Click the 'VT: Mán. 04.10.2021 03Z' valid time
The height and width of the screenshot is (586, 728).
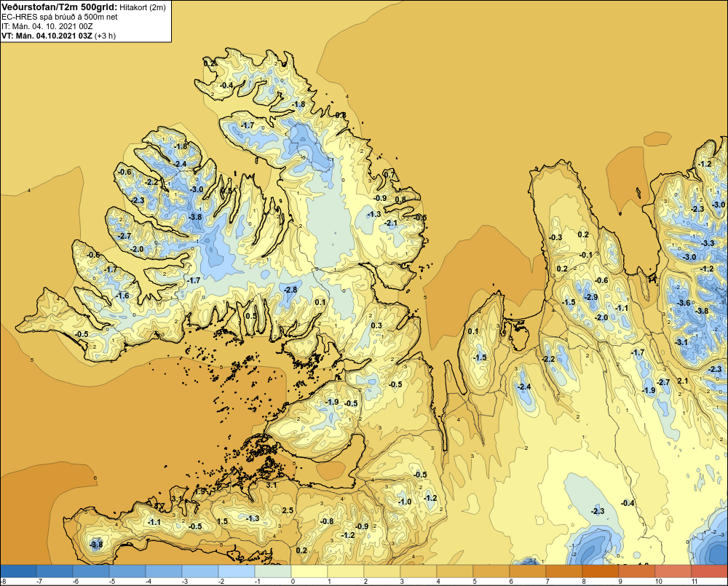[47, 36]
